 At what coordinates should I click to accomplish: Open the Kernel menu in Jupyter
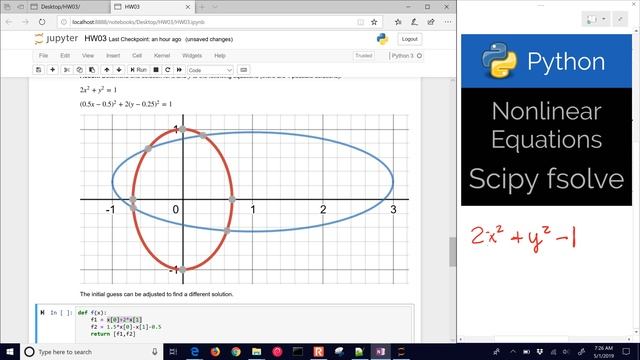click(x=162, y=56)
